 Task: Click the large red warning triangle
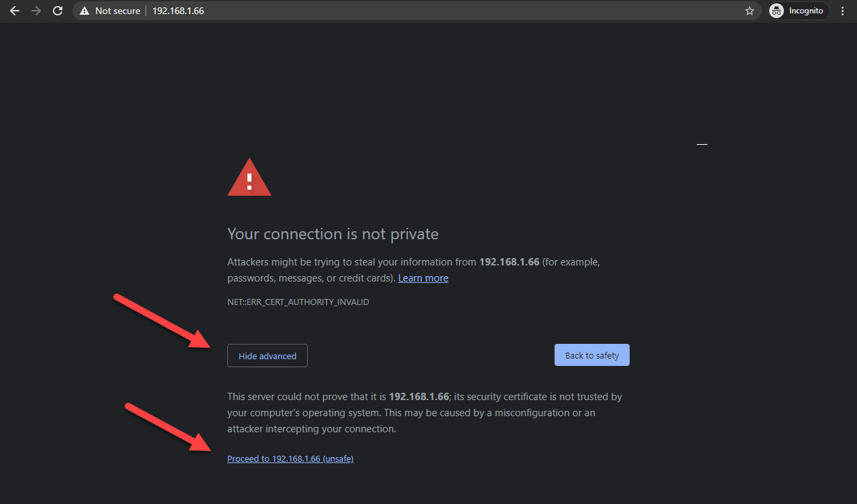point(249,178)
